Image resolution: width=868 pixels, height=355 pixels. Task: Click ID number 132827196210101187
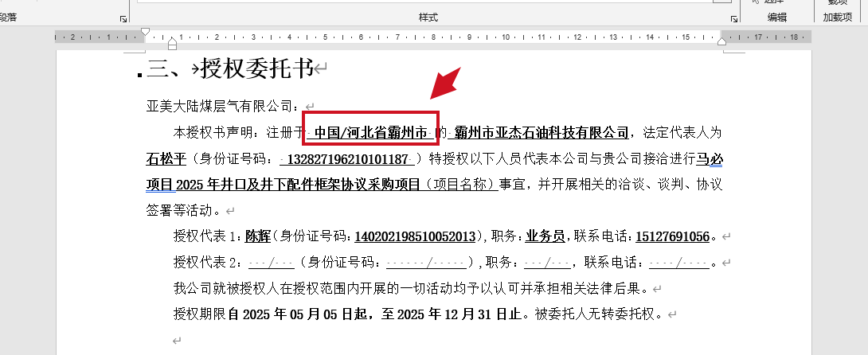click(x=348, y=159)
